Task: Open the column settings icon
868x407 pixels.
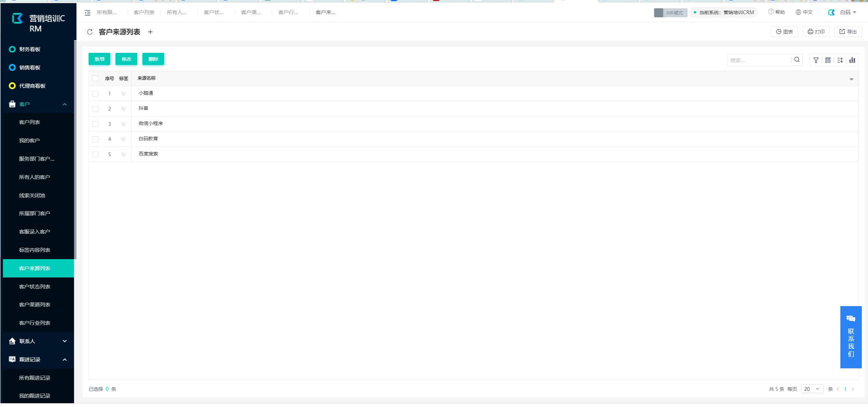Action: (828, 60)
